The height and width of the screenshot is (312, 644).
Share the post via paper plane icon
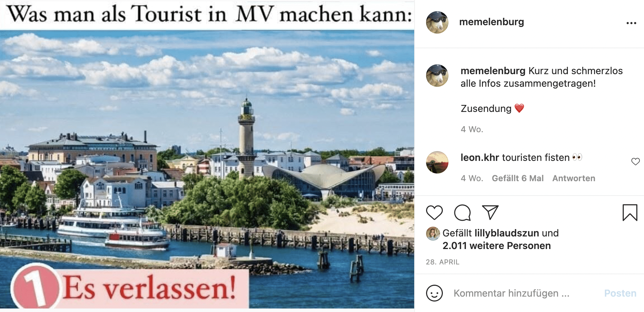[490, 212]
